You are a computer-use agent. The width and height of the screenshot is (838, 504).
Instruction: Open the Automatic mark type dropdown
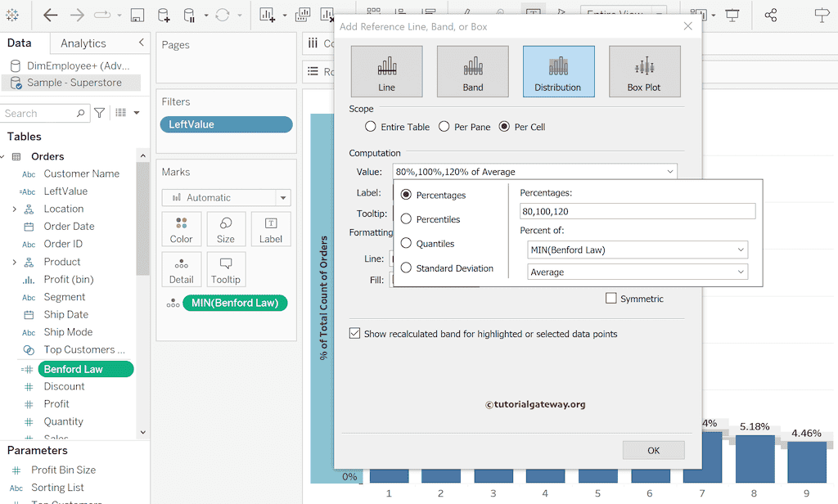[x=282, y=197]
